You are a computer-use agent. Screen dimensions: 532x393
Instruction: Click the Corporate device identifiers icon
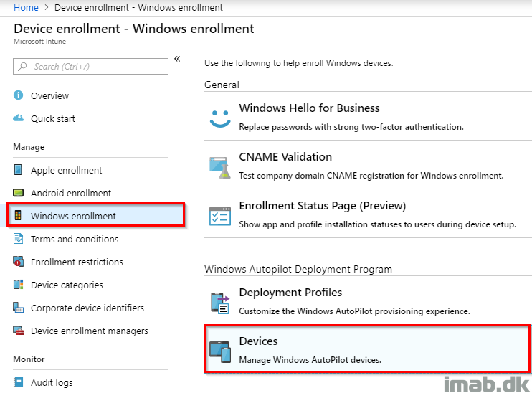pos(19,307)
